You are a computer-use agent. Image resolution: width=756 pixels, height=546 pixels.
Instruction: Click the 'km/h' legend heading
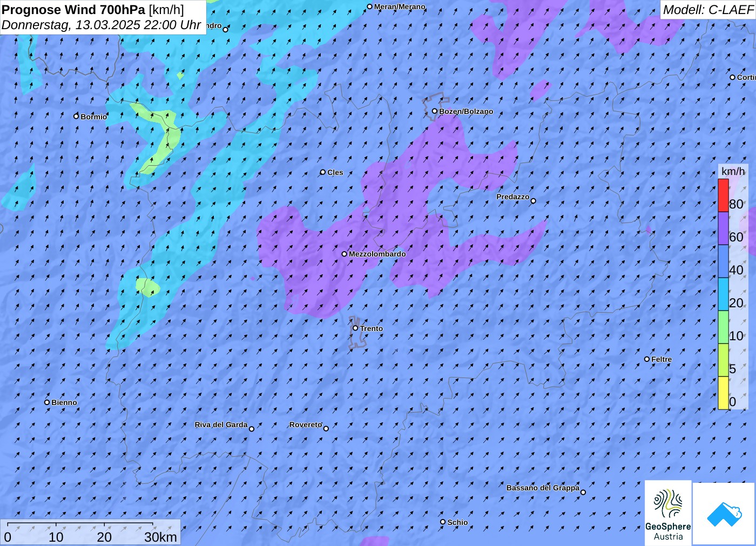[733, 171]
